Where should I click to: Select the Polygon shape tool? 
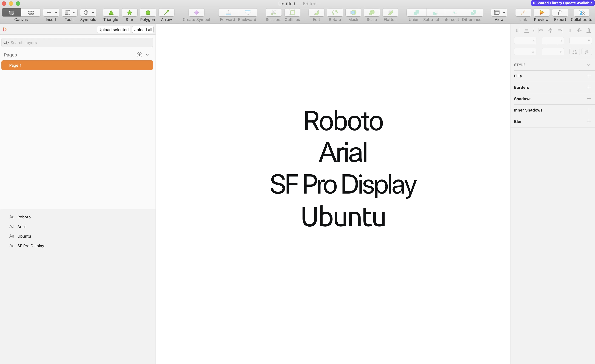click(148, 13)
